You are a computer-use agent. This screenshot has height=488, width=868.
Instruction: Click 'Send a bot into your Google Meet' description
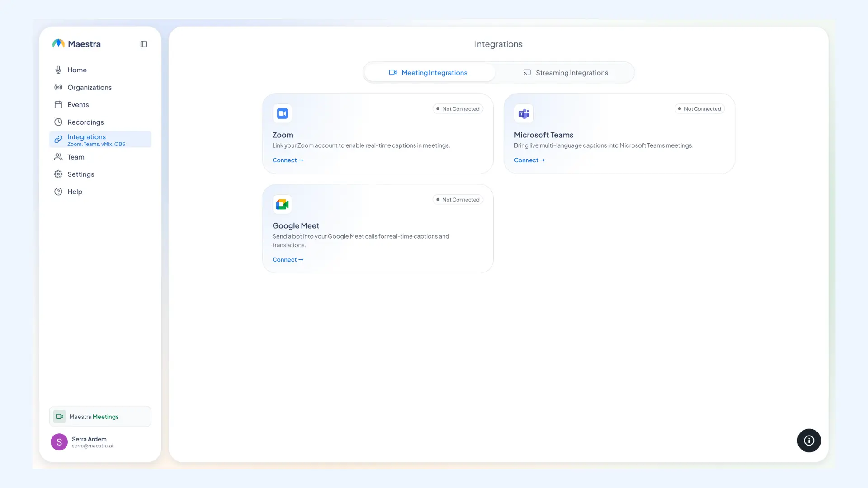point(361,240)
